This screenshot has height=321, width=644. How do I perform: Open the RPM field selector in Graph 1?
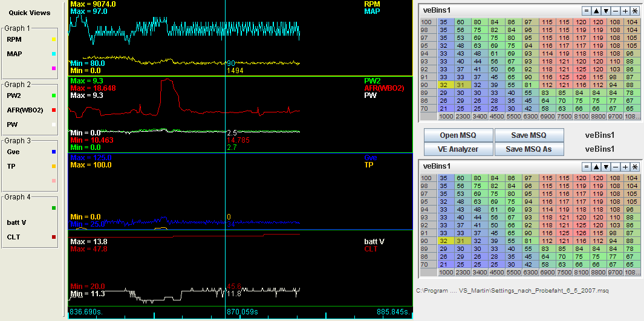pyautogui.click(x=14, y=39)
